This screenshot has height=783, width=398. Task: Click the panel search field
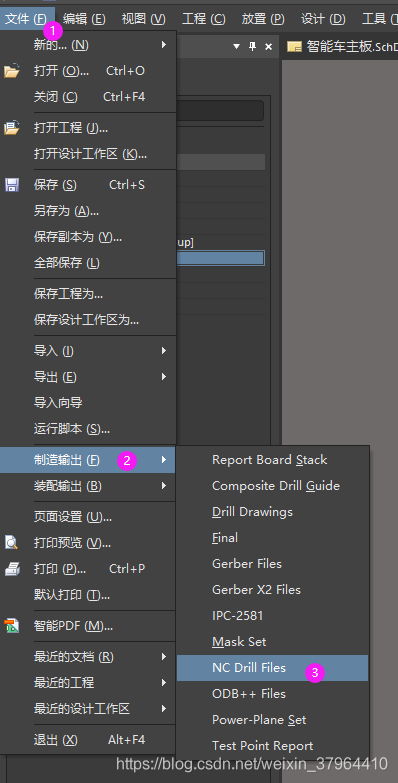[x=220, y=110]
